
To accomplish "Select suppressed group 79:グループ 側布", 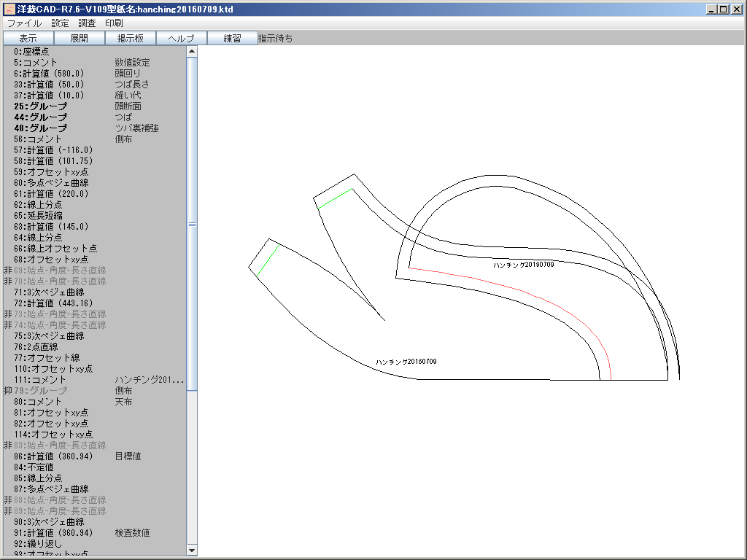I will click(95, 391).
